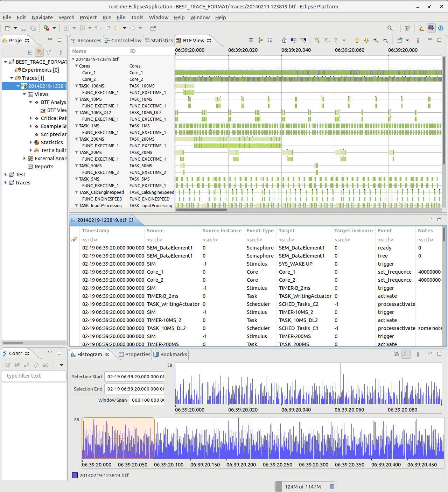This screenshot has width=448, height=492.
Task: Click the Show Legend icon in BTF View
Action: [270, 41]
